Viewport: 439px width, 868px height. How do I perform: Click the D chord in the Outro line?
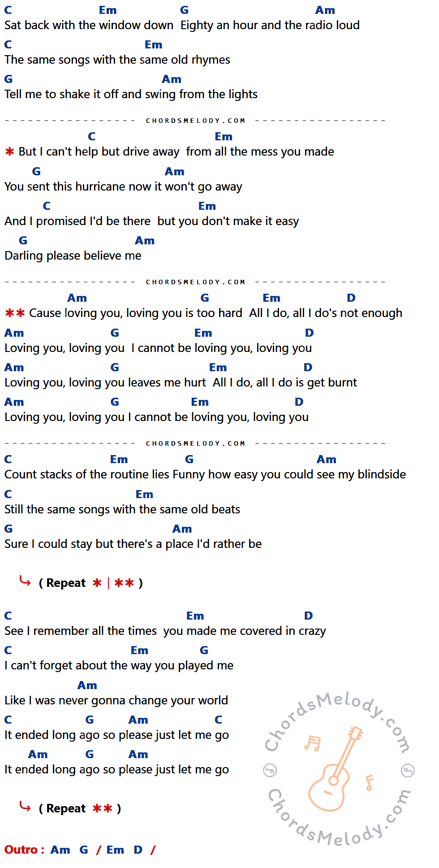click(x=138, y=850)
